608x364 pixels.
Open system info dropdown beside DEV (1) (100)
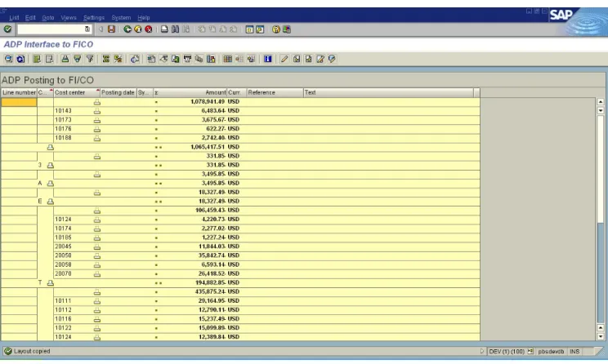pos(530,351)
